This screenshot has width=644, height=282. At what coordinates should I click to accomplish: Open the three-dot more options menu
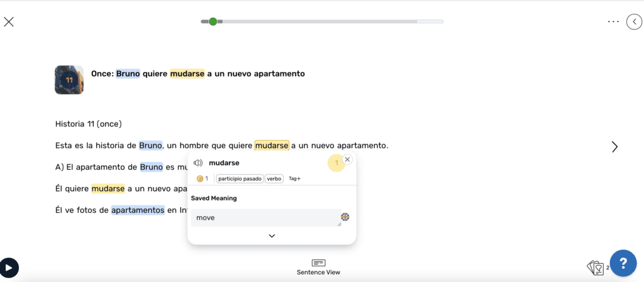pos(613,21)
